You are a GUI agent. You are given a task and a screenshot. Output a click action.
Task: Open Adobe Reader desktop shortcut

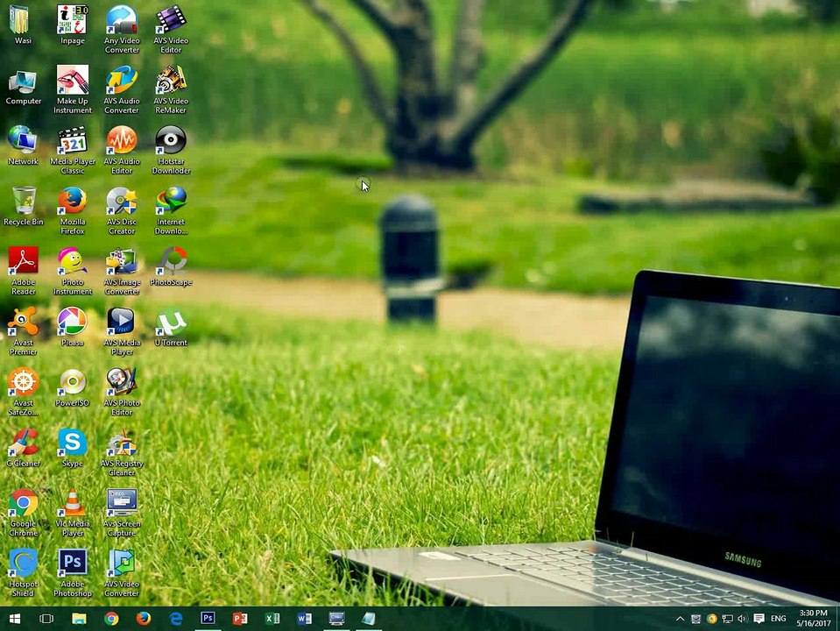[x=23, y=272]
